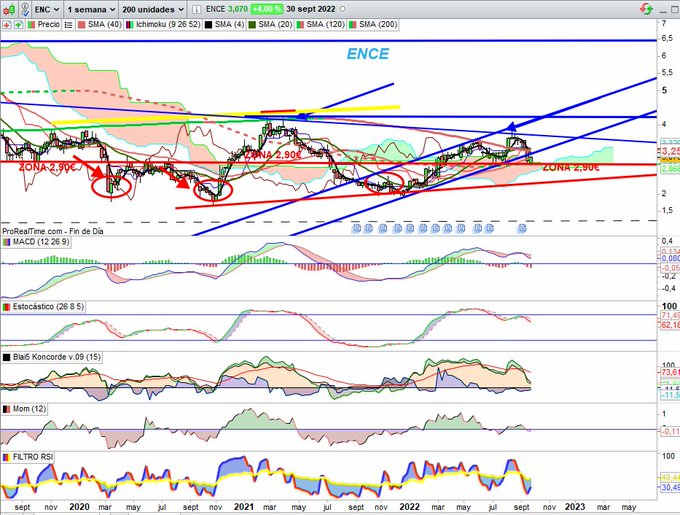The width and height of the screenshot is (680, 515).
Task: Open SMA (200) indicator settings
Action: click(373, 25)
